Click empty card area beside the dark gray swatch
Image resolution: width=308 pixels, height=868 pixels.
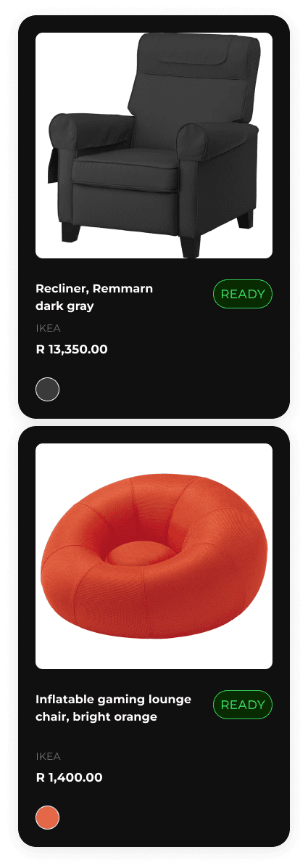coord(166,389)
